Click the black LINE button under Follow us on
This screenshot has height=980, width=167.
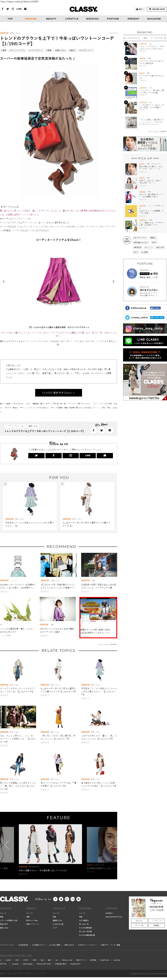[x=87, y=455]
